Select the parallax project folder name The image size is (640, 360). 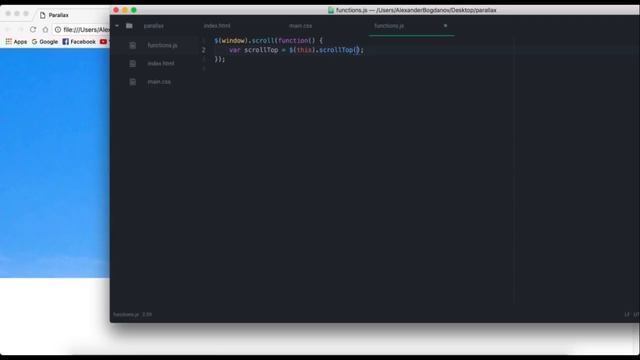coord(153,26)
